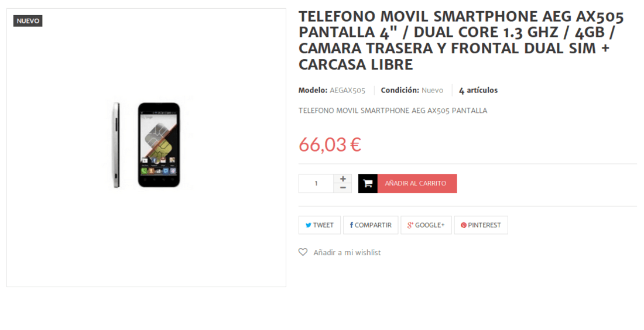Click the 4 artículos stock label
This screenshot has height=330, width=644.
point(478,90)
